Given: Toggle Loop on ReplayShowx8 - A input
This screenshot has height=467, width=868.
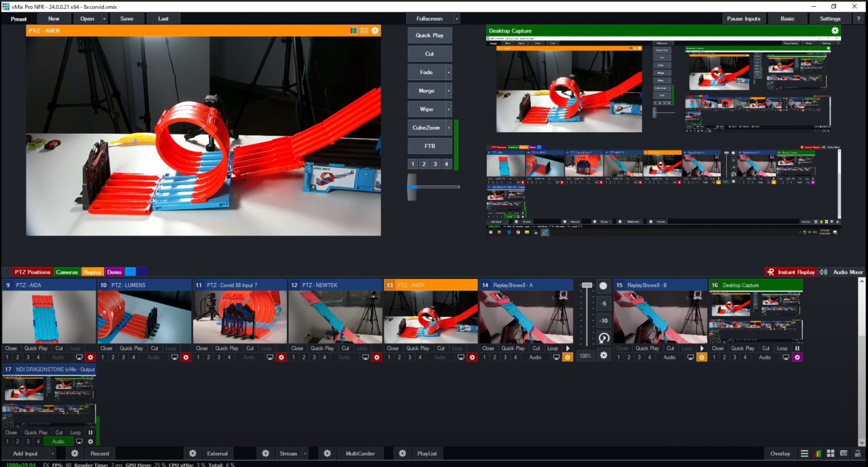Looking at the screenshot, I should [x=553, y=348].
